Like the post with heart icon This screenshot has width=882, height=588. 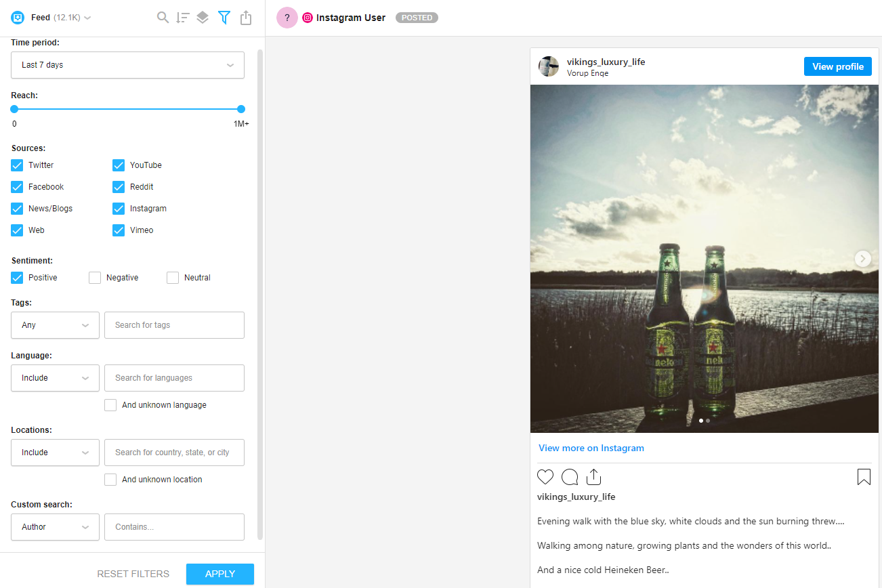point(545,477)
